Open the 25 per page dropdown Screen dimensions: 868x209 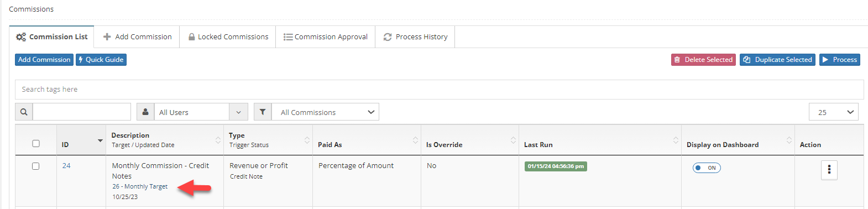tap(834, 112)
